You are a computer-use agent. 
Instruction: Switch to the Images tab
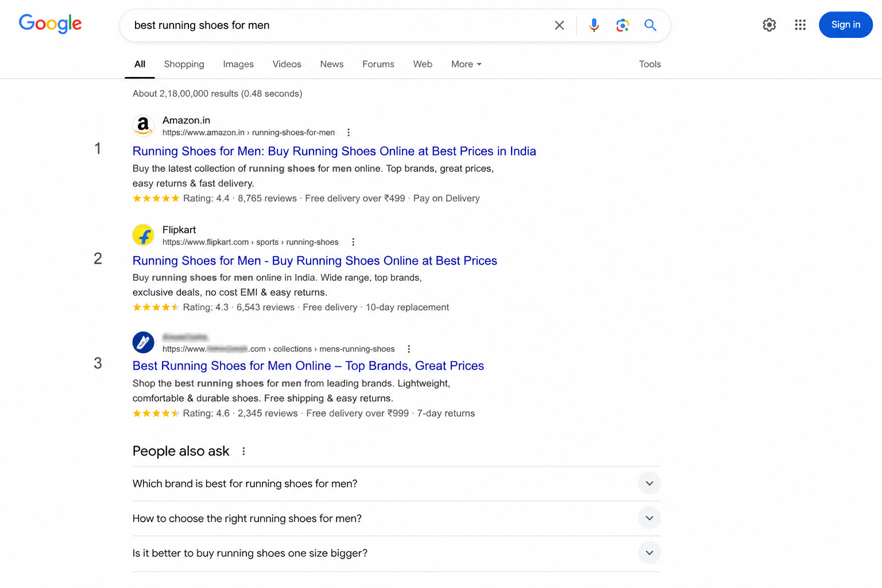[238, 64]
